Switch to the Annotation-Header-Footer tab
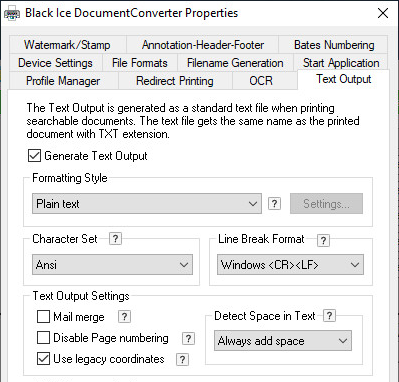 [203, 45]
